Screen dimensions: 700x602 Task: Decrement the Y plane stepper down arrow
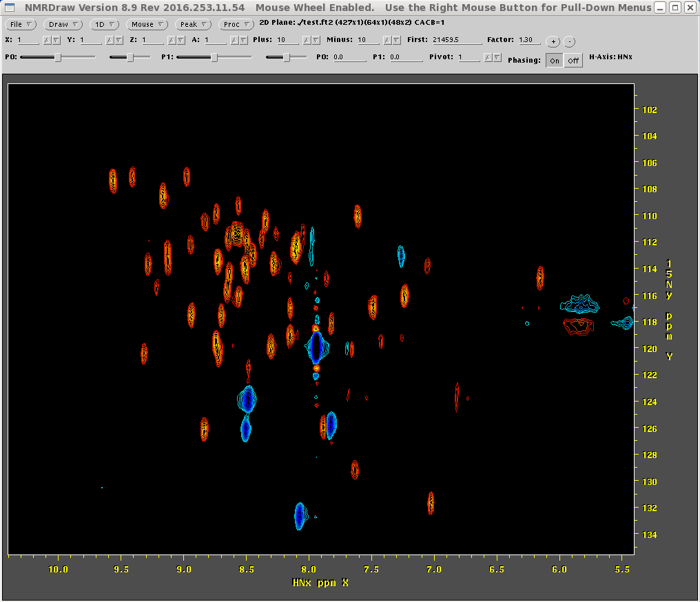coord(119,41)
